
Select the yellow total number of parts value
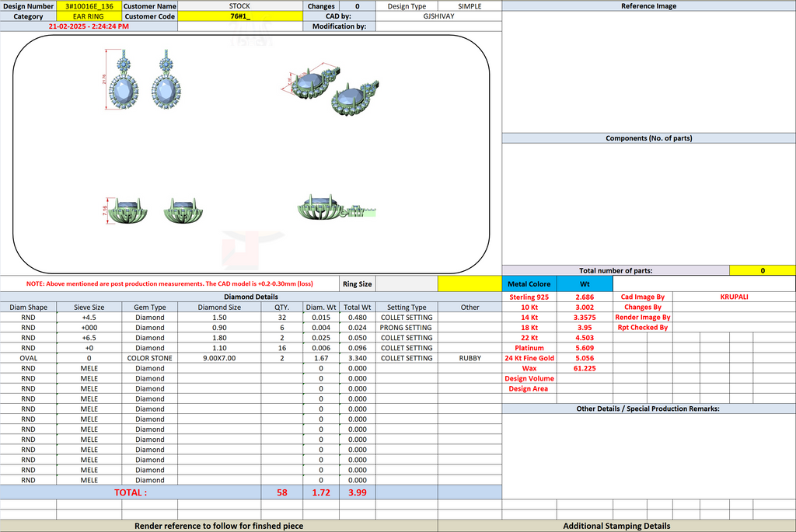[x=763, y=270]
